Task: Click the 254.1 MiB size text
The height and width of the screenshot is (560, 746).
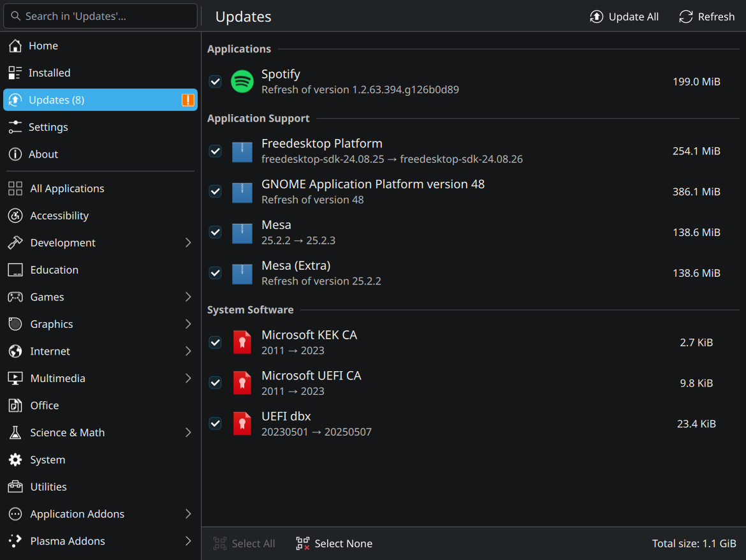Action: [696, 151]
